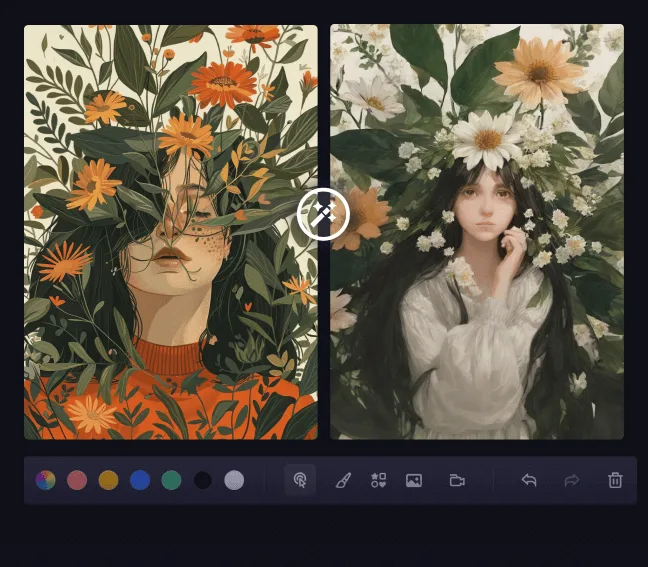The height and width of the screenshot is (567, 648).
Task: Redo the previous action
Action: (x=572, y=480)
